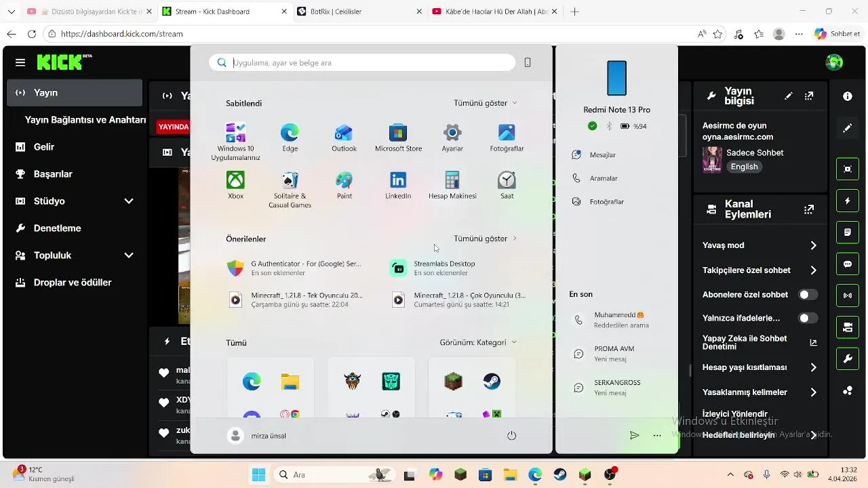
Task: Open Outlook pinned app
Action: click(344, 138)
